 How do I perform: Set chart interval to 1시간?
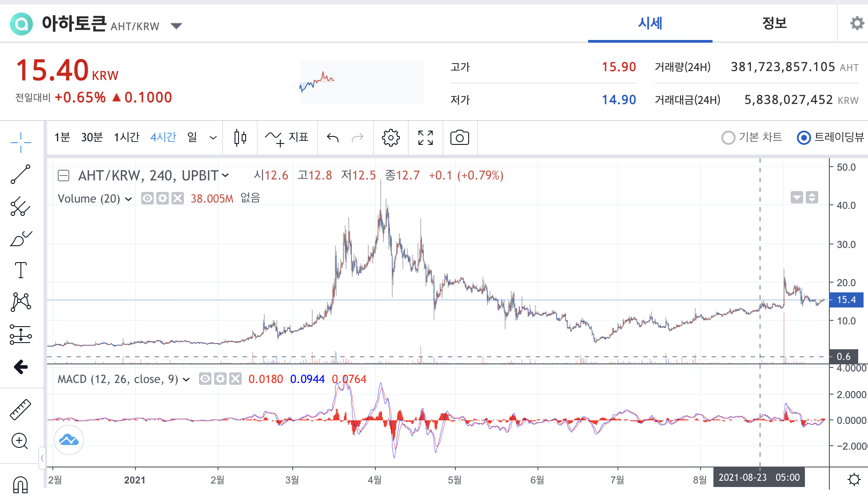coord(127,137)
